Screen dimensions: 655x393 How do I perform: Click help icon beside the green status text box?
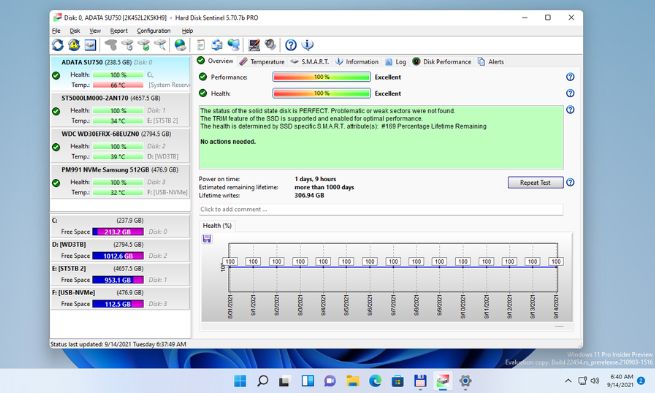coord(570,110)
